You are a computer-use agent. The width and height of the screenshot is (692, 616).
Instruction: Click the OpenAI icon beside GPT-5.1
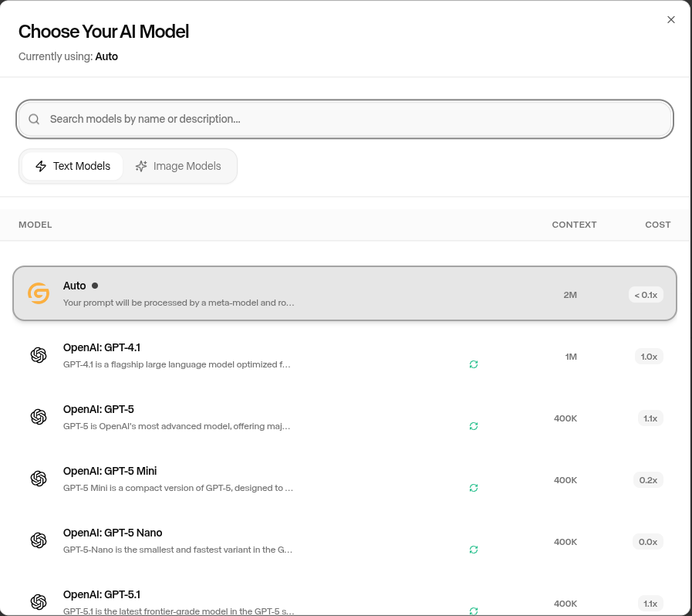click(x=39, y=602)
